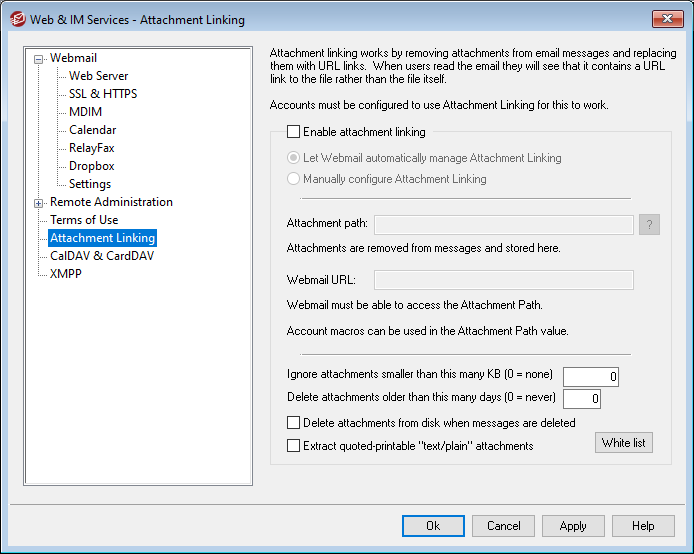
Task: Click the question mark button beside Attachment path
Action: coord(649,225)
